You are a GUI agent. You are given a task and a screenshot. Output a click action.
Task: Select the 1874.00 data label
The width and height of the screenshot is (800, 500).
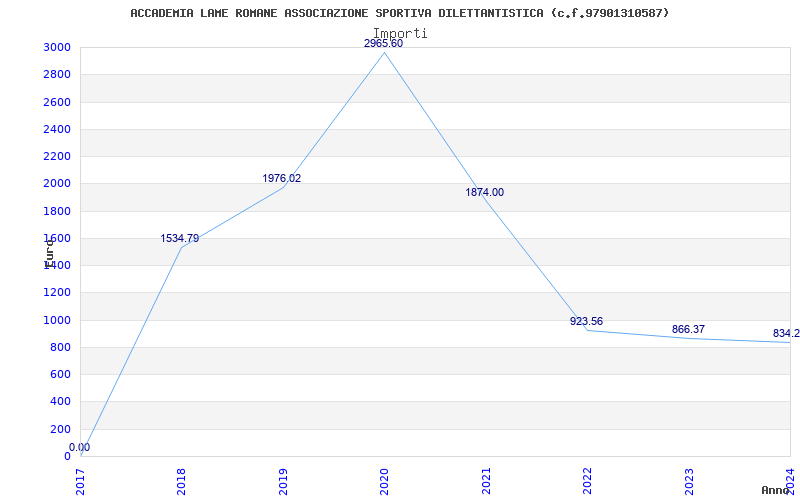click(x=485, y=192)
